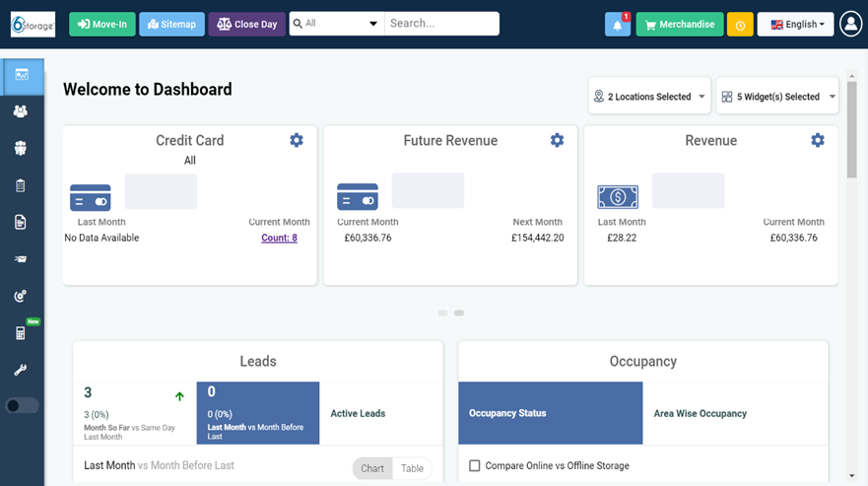The height and width of the screenshot is (486, 868).
Task: Click the yellow clock icon button
Action: (x=740, y=25)
